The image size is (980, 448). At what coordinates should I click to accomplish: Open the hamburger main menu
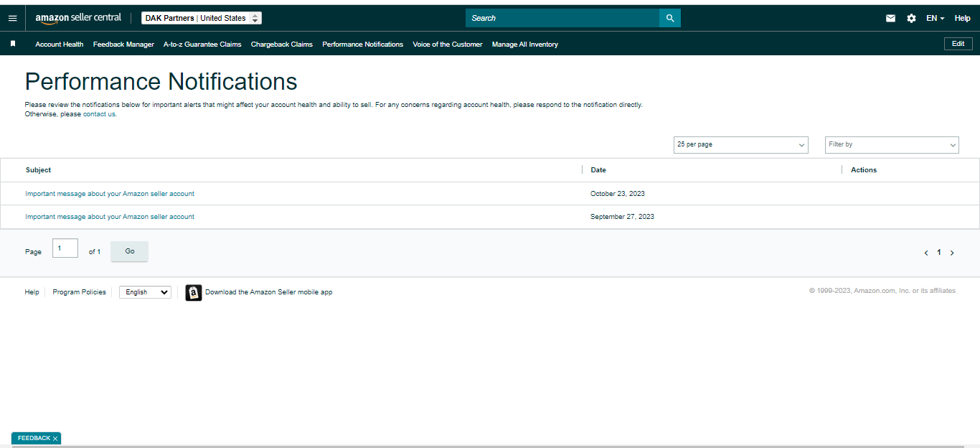12,18
